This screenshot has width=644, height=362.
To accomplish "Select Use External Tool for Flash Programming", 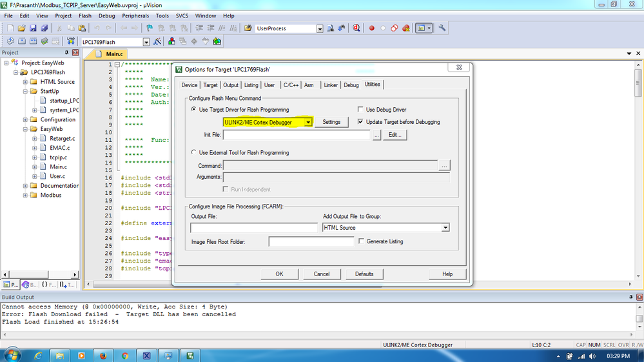I will [193, 152].
